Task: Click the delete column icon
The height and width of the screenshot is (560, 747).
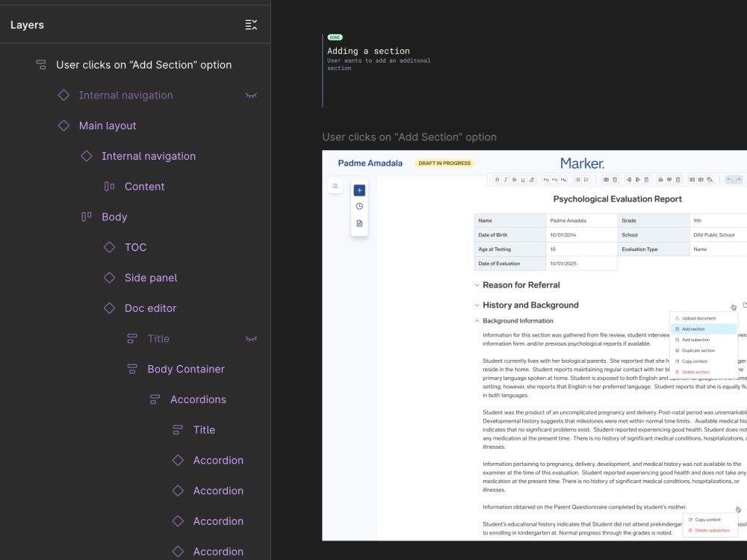Action: [x=646, y=179]
